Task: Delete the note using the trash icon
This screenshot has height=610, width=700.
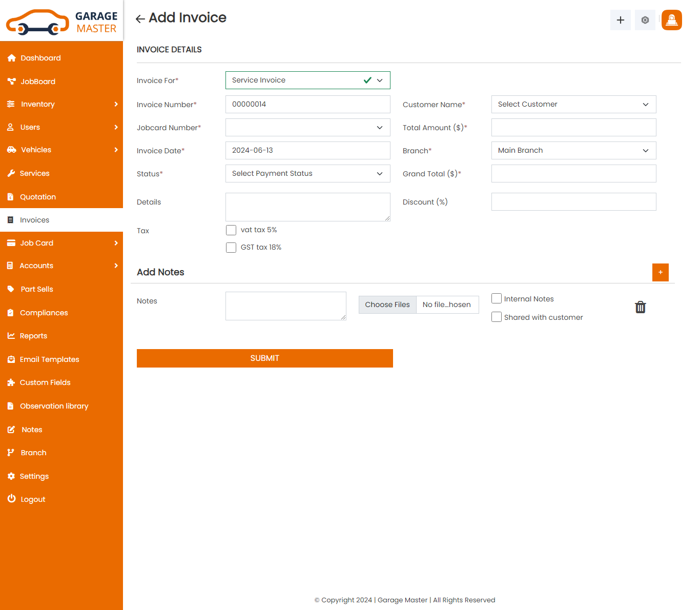Action: [640, 307]
